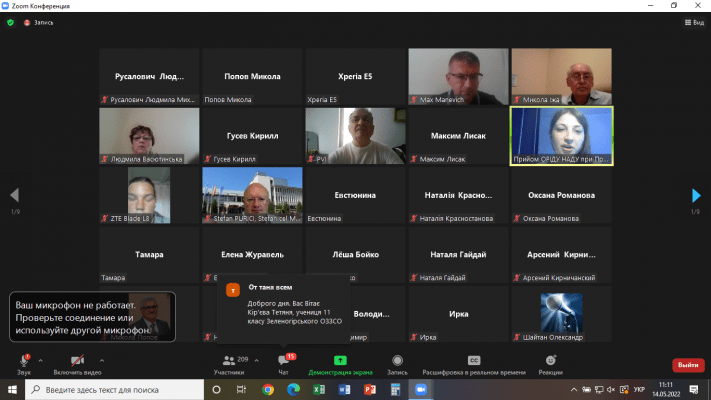
Task: Select the highlighted active speaker tile
Action: (561, 136)
